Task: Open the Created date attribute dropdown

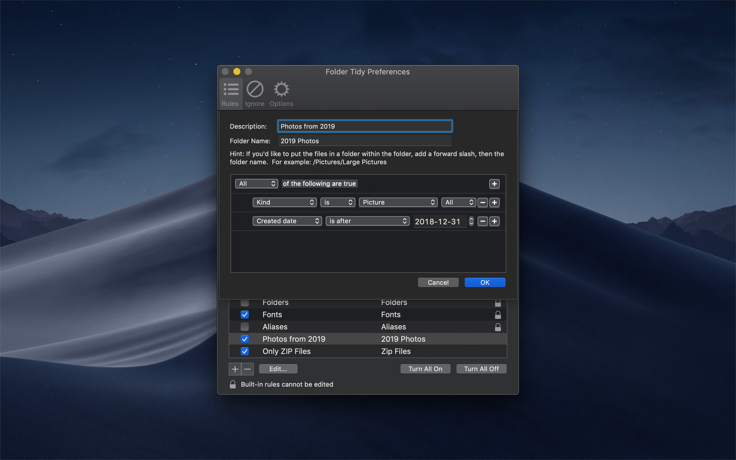Action: (x=287, y=222)
